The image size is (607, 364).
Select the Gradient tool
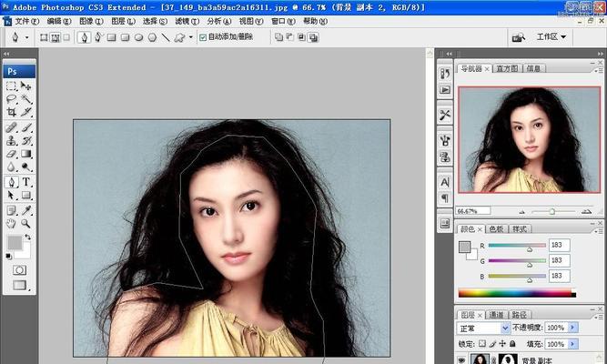tap(26, 154)
